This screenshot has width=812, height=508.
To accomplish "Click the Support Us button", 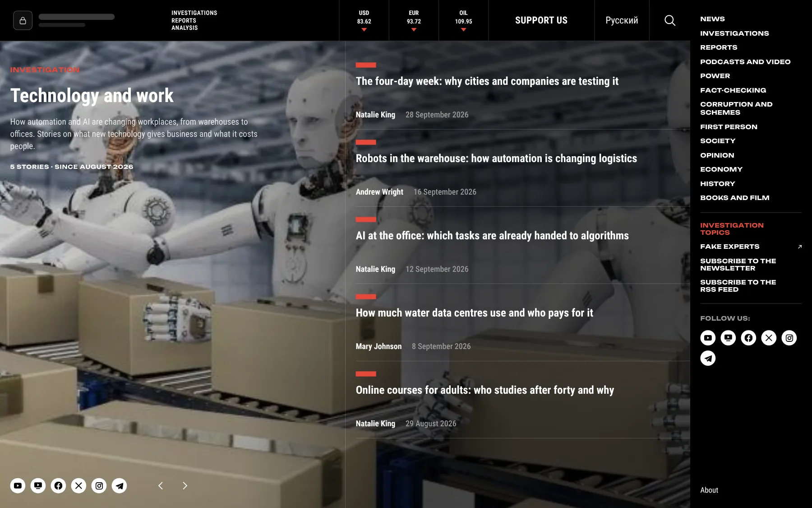I will pos(541,20).
